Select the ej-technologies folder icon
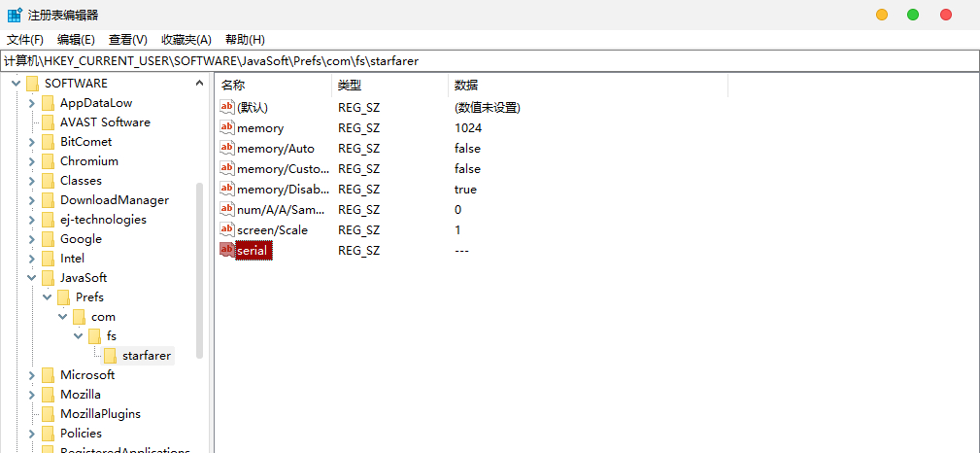This screenshot has height=453, width=980. (x=49, y=220)
